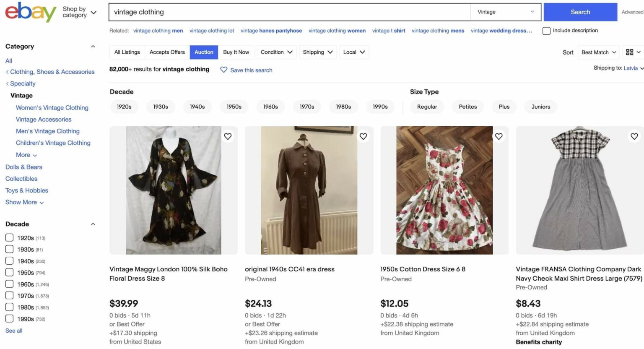Change the Shipping to Latvia location
644x349 pixels.
coord(633,68)
